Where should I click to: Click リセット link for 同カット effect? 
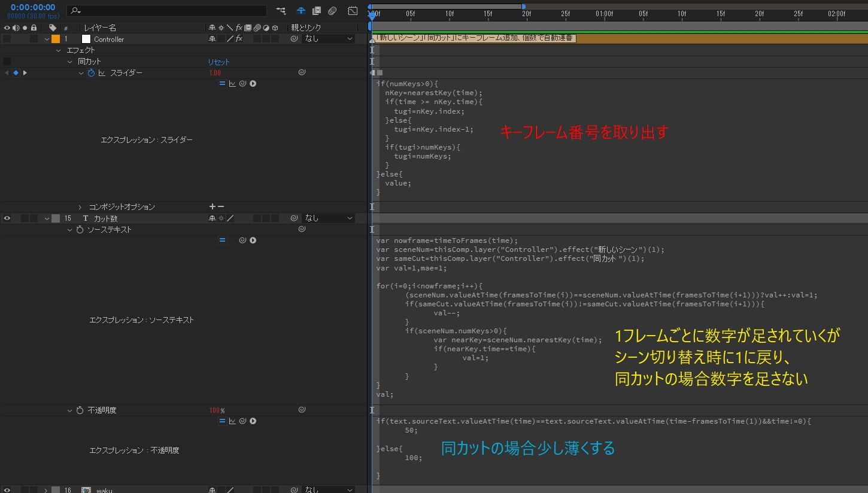coord(218,62)
